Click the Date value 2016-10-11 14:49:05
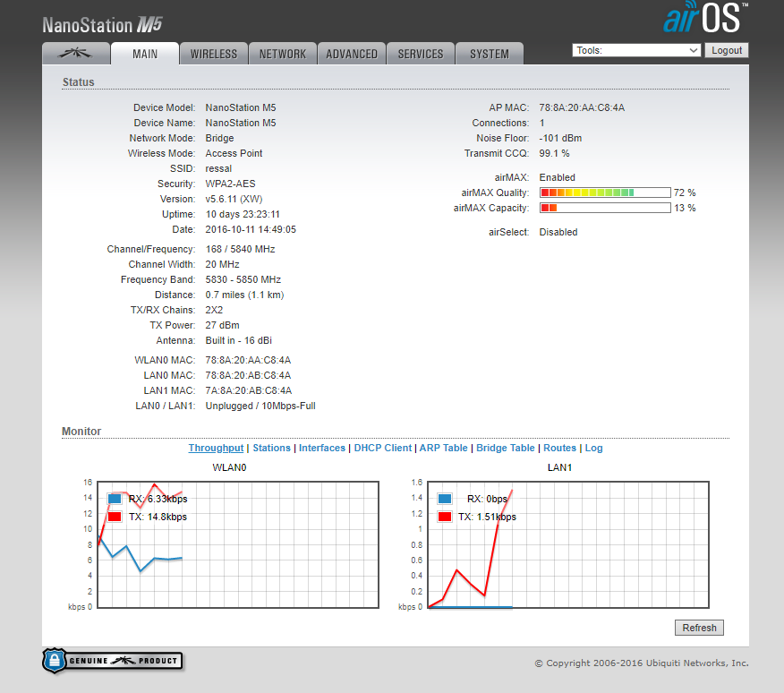784x693 pixels. click(251, 230)
